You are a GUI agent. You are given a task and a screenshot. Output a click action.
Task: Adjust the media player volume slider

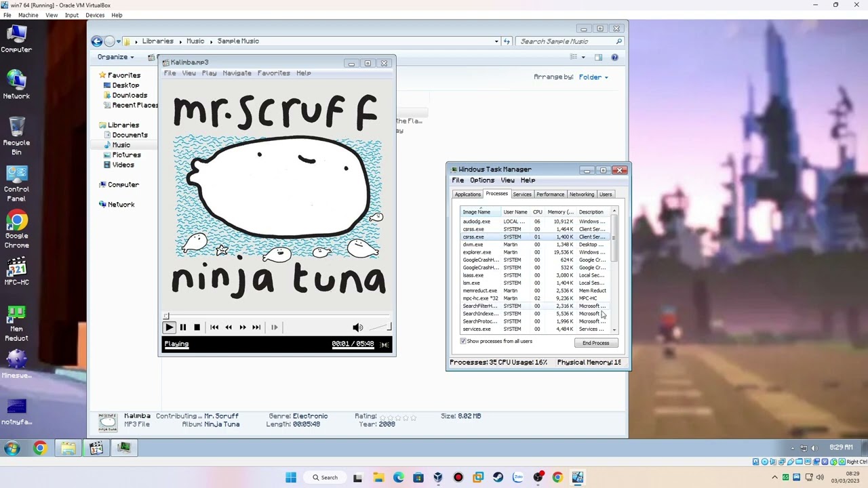pyautogui.click(x=380, y=328)
